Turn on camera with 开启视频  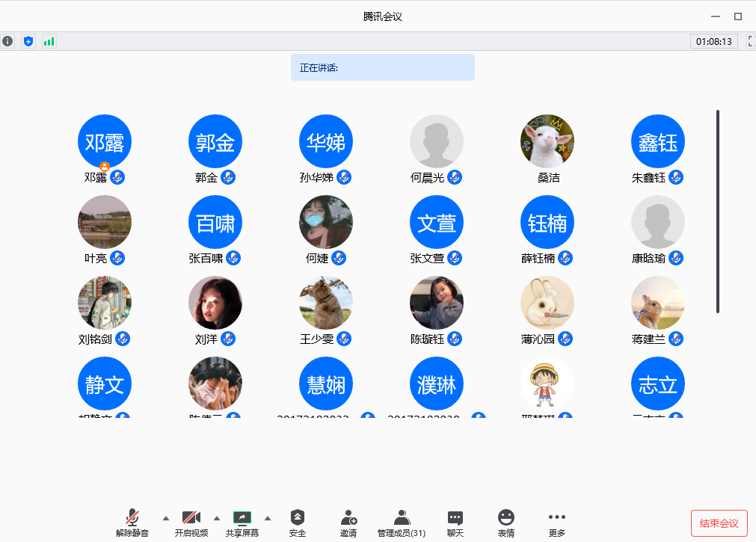pyautogui.click(x=191, y=522)
